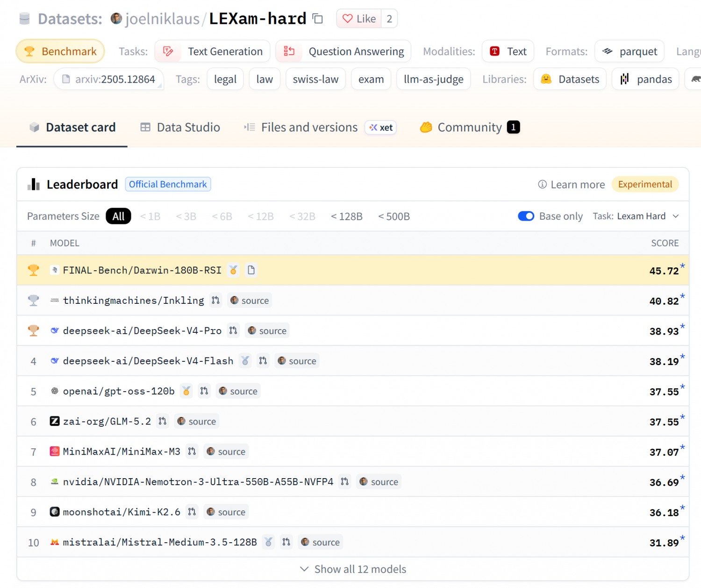
Task: Click the medal icon beside Mistral-Medium-3.5-128B
Action: pyautogui.click(x=268, y=542)
